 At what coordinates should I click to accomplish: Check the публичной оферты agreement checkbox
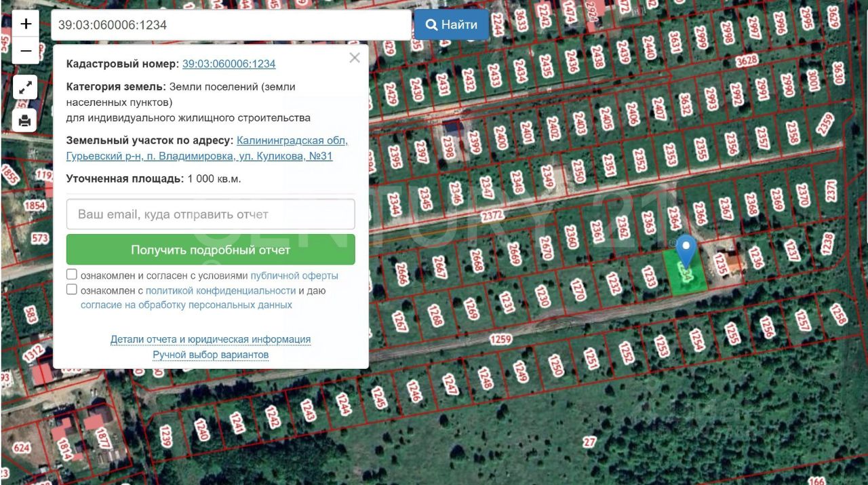pos(72,275)
